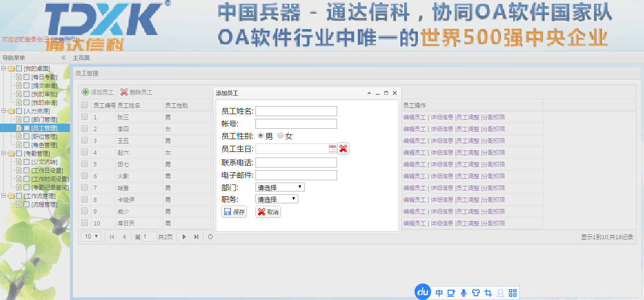Click the page number box in the pager
The image size is (644, 300).
click(149, 237)
